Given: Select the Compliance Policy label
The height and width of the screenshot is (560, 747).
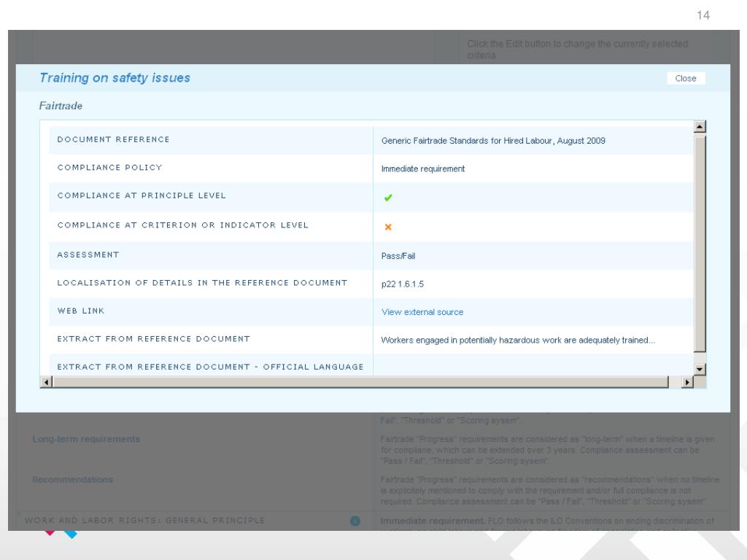Looking at the screenshot, I should tap(109, 168).
